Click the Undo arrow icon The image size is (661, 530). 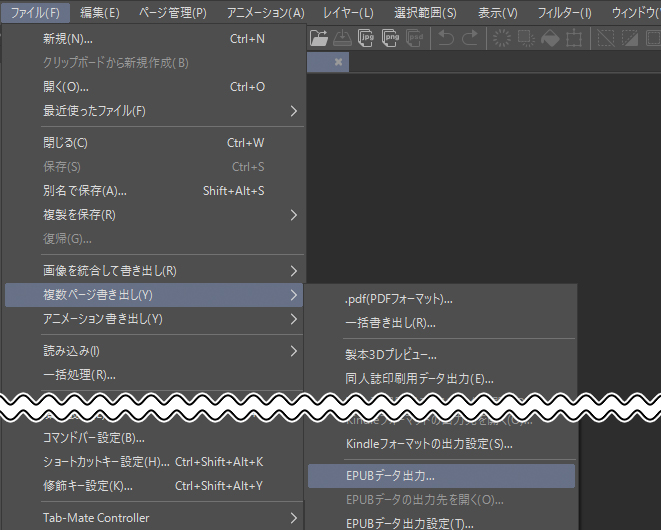tap(446, 39)
